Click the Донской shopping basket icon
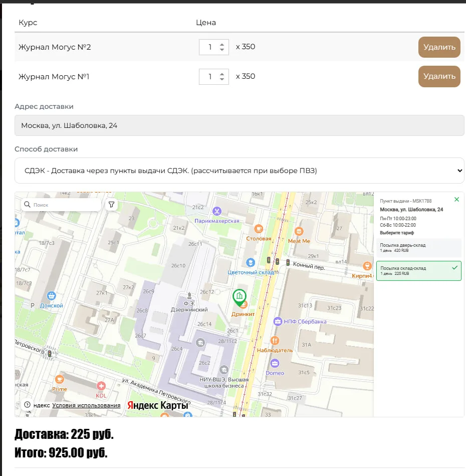This screenshot has width=466, height=476. point(51,295)
